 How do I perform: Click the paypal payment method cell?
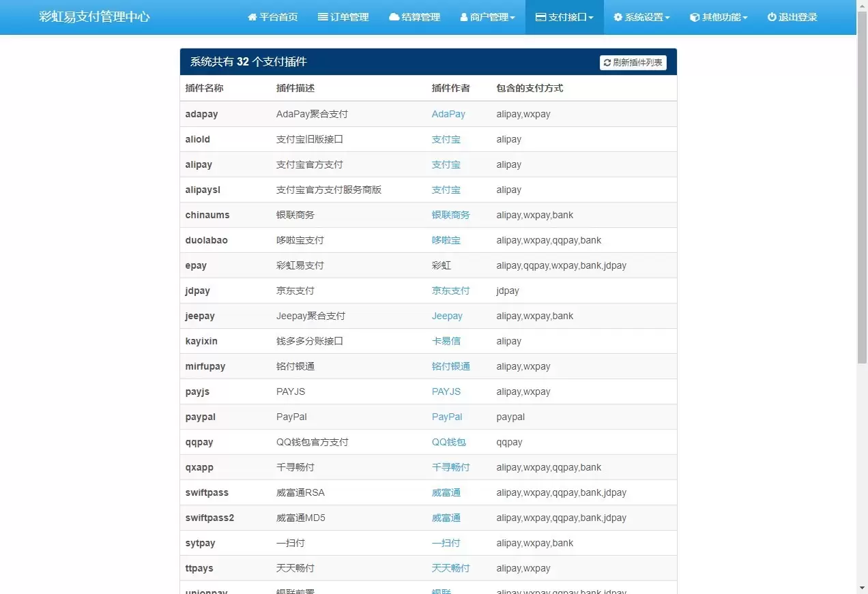pos(510,417)
